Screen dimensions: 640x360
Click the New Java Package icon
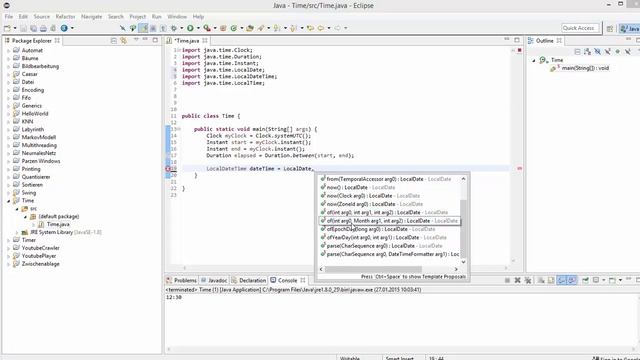point(223,28)
